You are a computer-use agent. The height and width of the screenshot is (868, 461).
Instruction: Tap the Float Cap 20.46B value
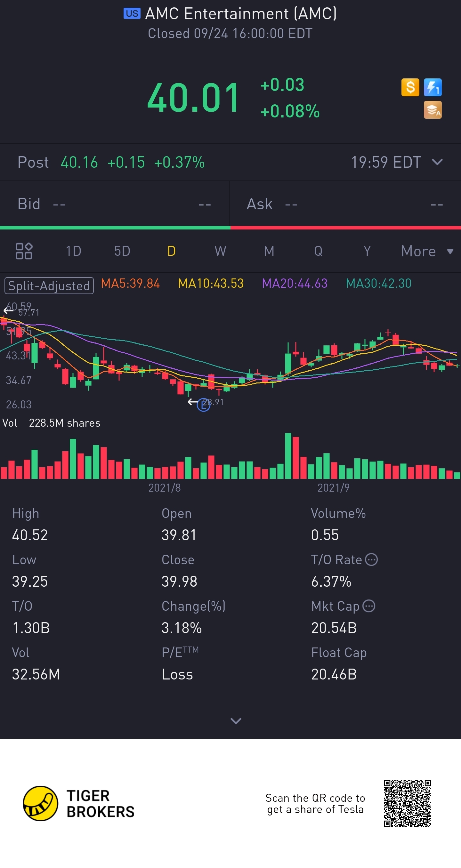point(334,674)
